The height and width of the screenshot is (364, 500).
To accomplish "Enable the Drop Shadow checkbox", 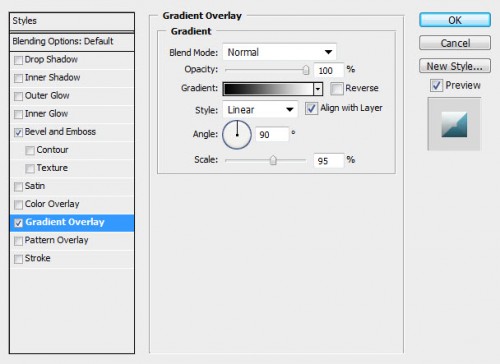I will click(18, 60).
